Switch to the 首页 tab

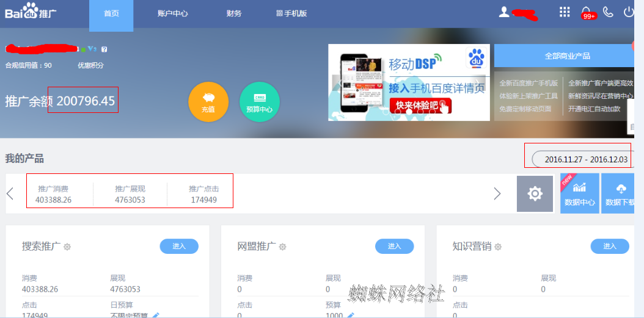pyautogui.click(x=111, y=13)
